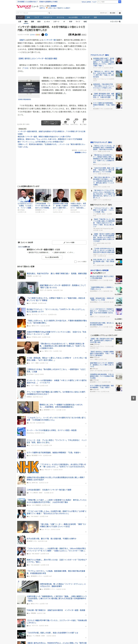The image size is (138, 644).
Task: Open the 国際 category
Action: tap(32, 21)
